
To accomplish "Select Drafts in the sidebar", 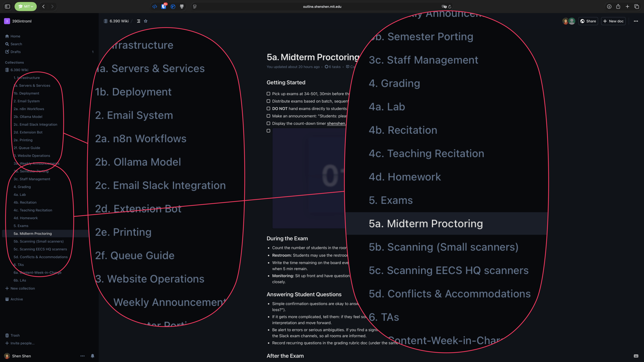I will point(16,52).
